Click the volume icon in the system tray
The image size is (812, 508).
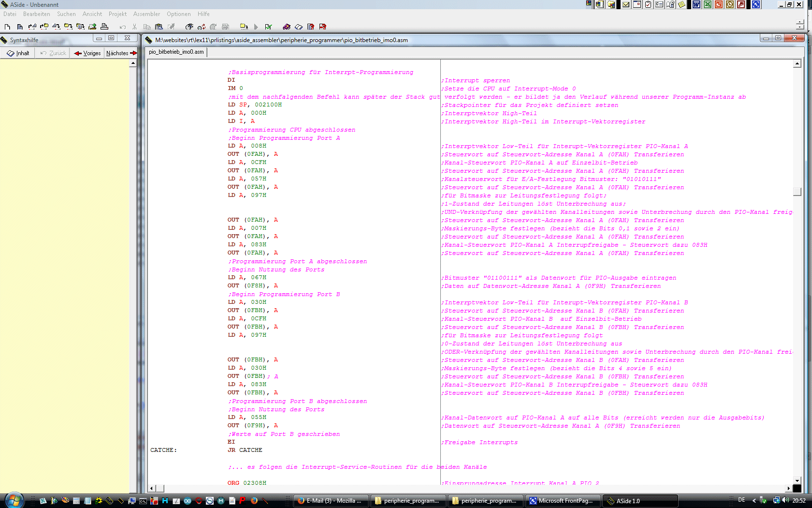pyautogui.click(x=785, y=500)
